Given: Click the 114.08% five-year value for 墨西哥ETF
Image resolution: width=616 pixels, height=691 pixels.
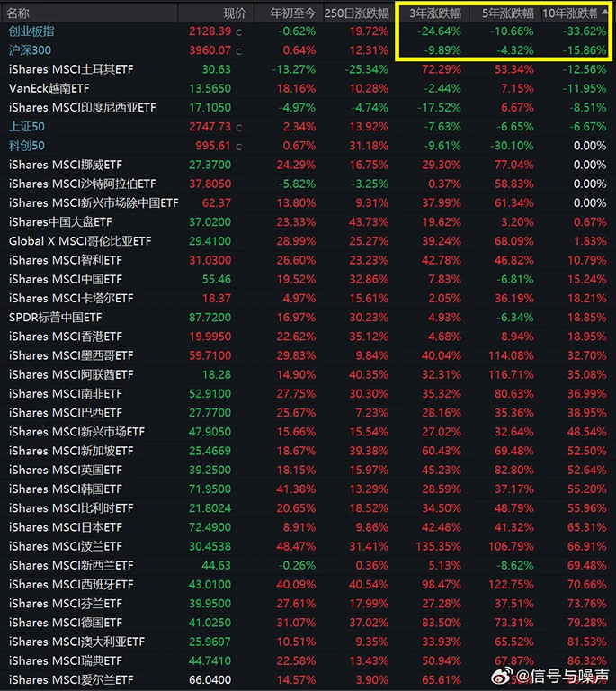Looking at the screenshot, I should pyautogui.click(x=511, y=355).
